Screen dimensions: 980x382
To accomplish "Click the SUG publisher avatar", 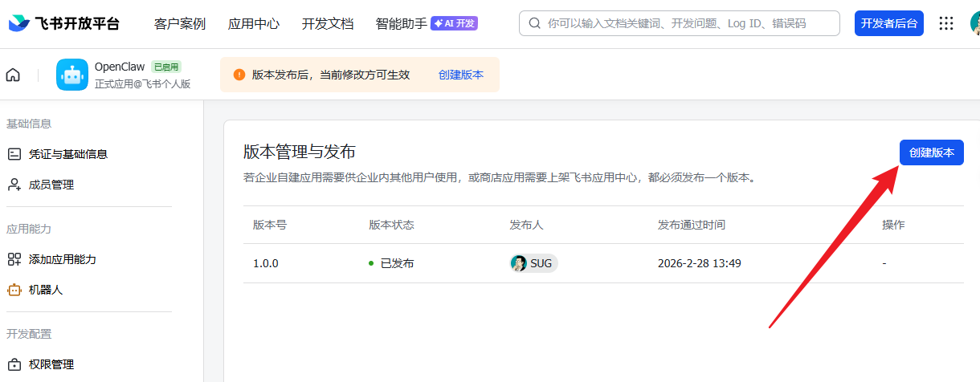I will pos(519,263).
